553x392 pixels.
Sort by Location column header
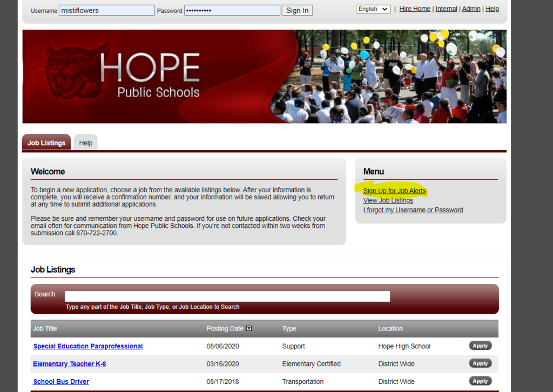(x=390, y=328)
